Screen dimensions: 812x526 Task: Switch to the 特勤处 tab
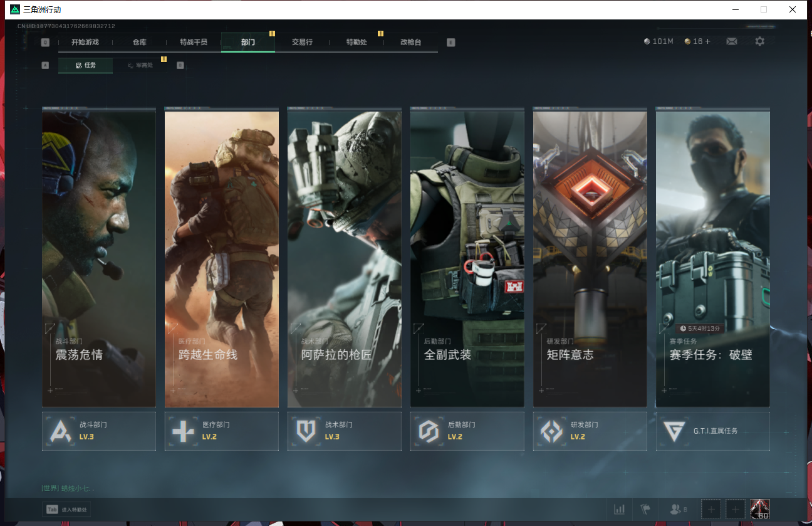(356, 42)
